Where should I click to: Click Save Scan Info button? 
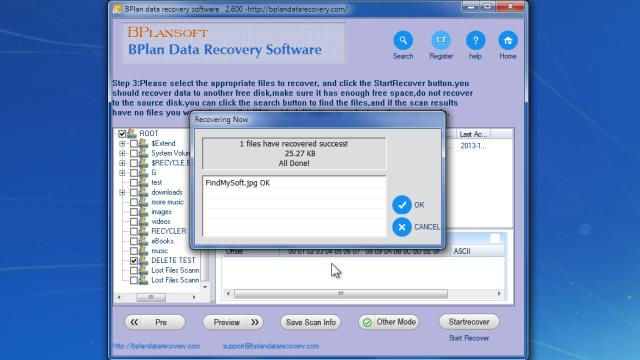coord(311,322)
